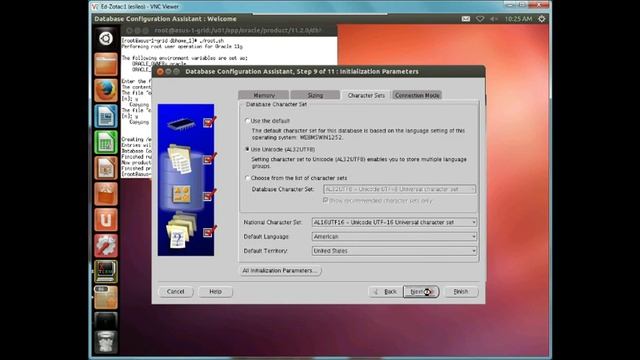Image resolution: width=640 pixels, height=360 pixels.
Task: Open LibreOffice Calc from the dock
Action: (x=106, y=142)
